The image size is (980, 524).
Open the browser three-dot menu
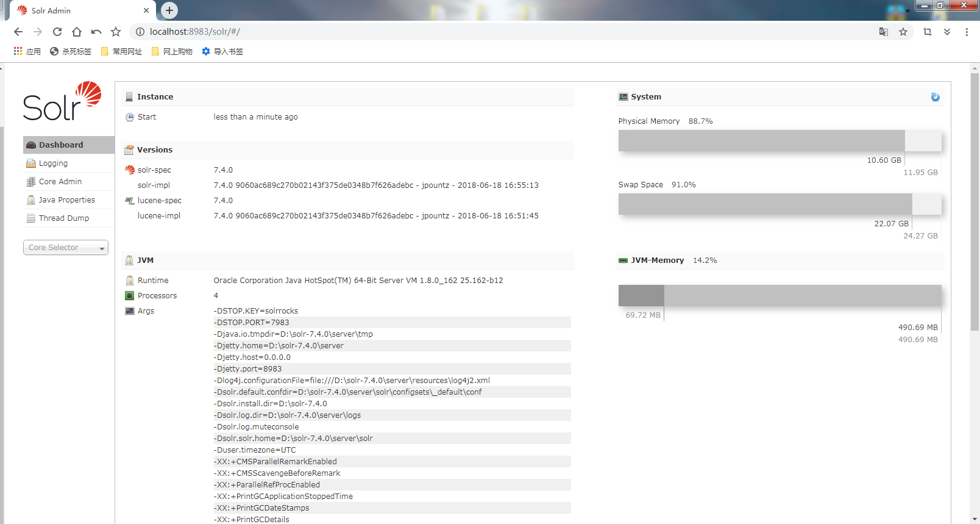pos(967,32)
